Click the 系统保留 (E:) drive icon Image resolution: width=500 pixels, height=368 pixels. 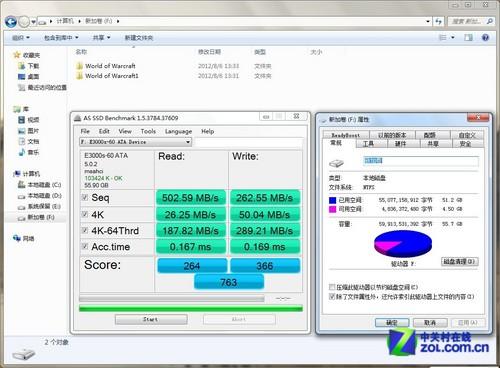pyautogui.click(x=21, y=207)
